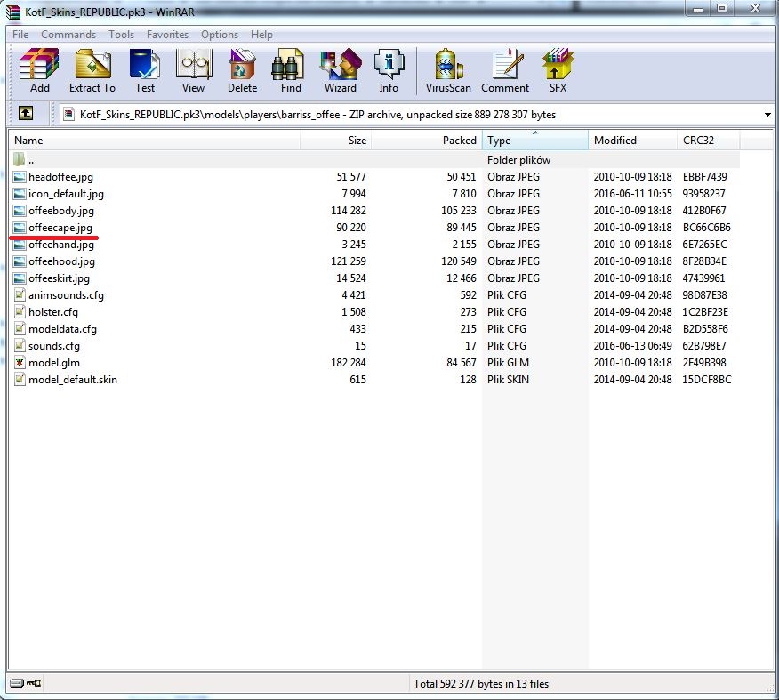Select the offeehood.jpg file

tap(61, 261)
